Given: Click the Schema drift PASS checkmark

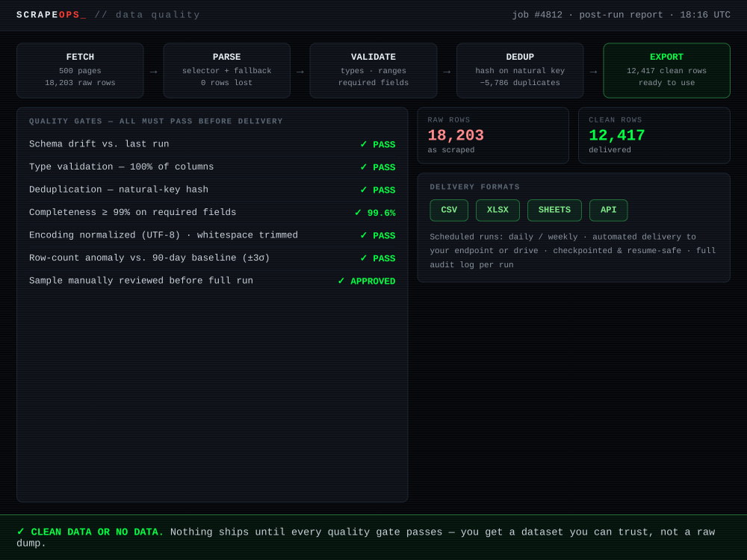Looking at the screenshot, I should [364, 144].
